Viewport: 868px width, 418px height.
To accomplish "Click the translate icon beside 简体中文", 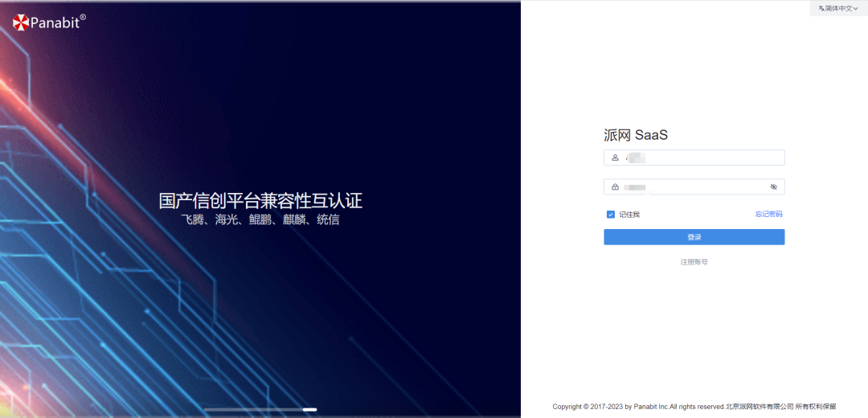I will [x=821, y=8].
